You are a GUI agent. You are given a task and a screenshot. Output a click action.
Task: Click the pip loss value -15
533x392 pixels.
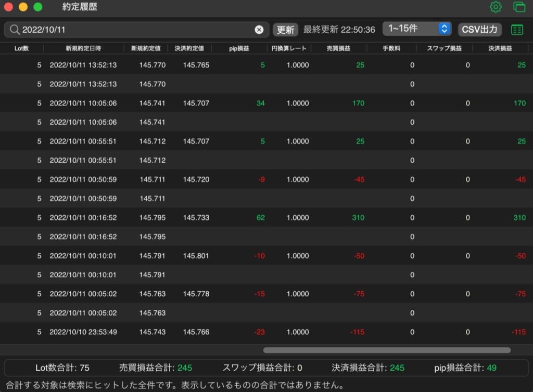tap(259, 294)
